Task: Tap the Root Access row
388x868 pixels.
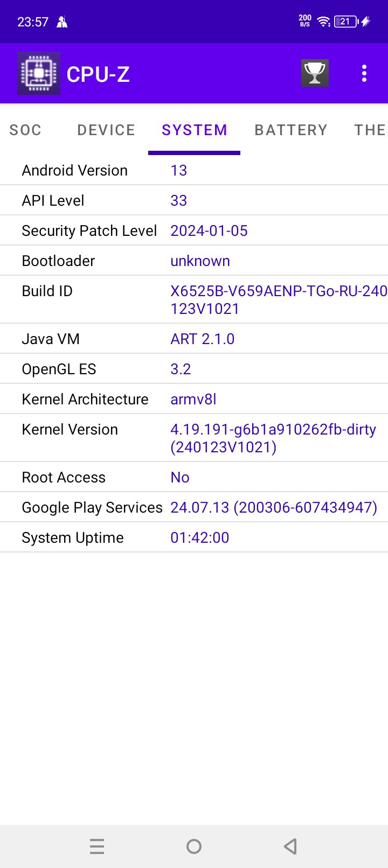Action: (194, 477)
